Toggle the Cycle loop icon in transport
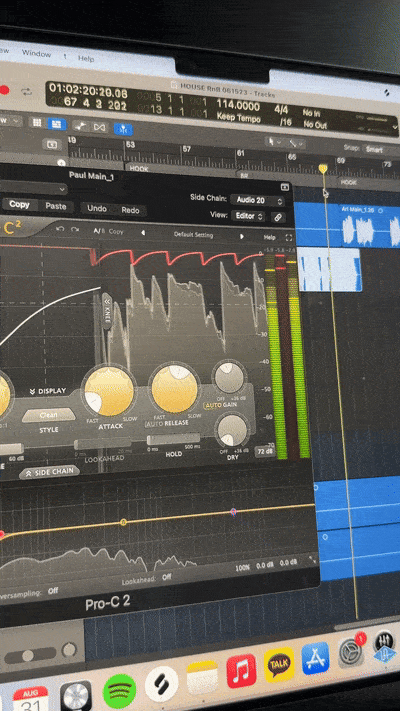Image resolution: width=400 pixels, height=711 pixels. [26, 92]
